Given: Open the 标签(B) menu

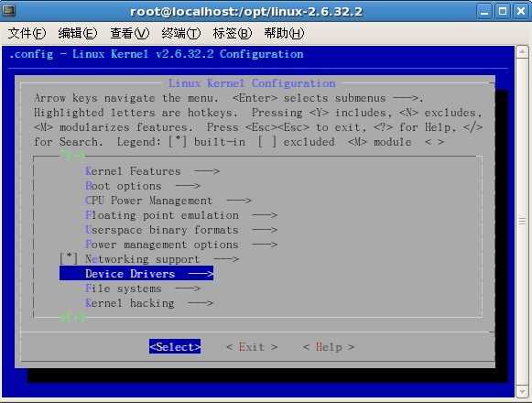Looking at the screenshot, I should coord(233,33).
